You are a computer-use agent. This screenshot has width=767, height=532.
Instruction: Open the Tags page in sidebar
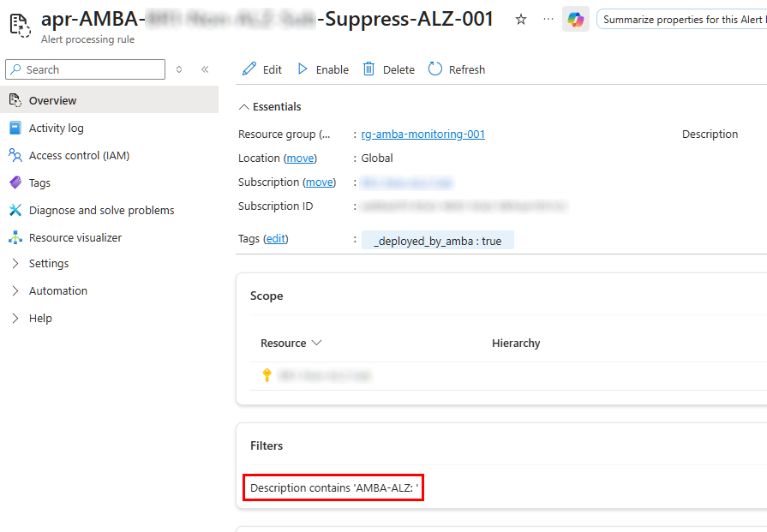[39, 182]
